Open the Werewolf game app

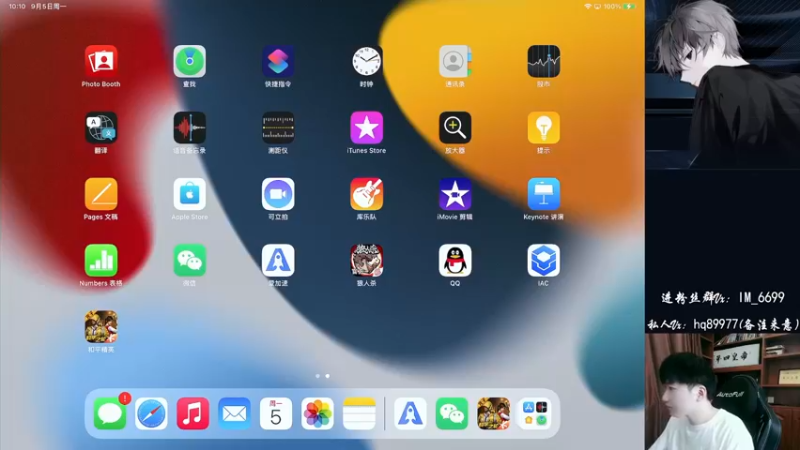[x=366, y=260]
